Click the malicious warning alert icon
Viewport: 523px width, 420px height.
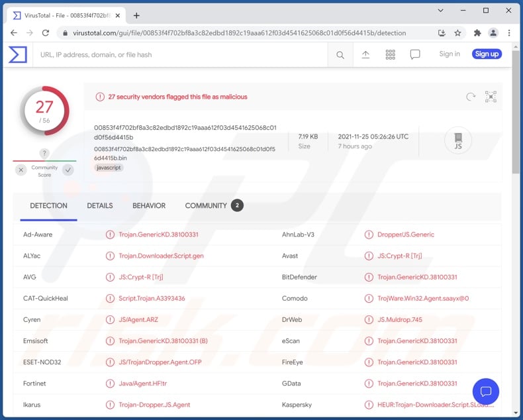click(100, 97)
